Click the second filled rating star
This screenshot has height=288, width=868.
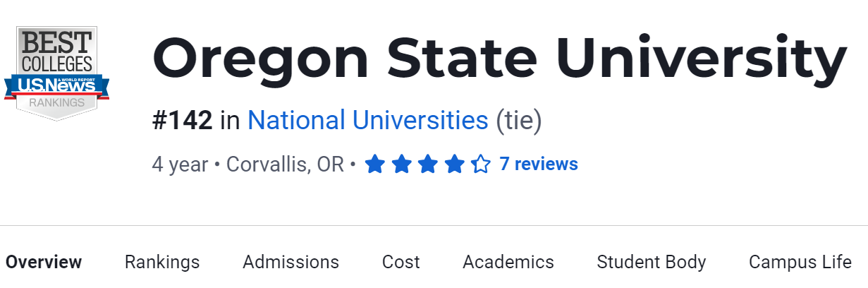pos(401,164)
